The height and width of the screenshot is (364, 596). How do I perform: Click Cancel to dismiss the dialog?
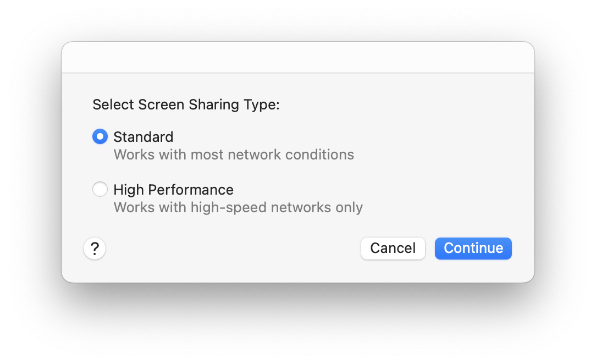(393, 249)
